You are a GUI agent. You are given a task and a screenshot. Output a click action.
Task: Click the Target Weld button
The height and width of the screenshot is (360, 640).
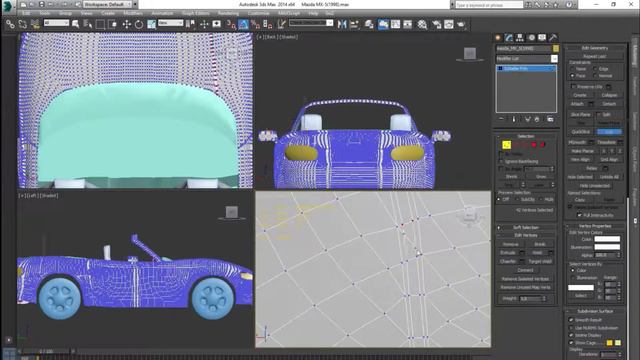tap(540, 261)
